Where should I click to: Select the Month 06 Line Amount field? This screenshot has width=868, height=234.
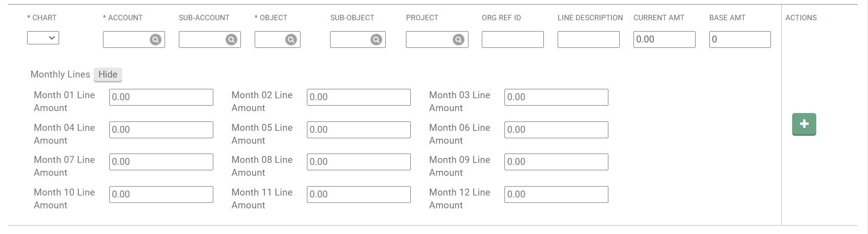coord(556,130)
